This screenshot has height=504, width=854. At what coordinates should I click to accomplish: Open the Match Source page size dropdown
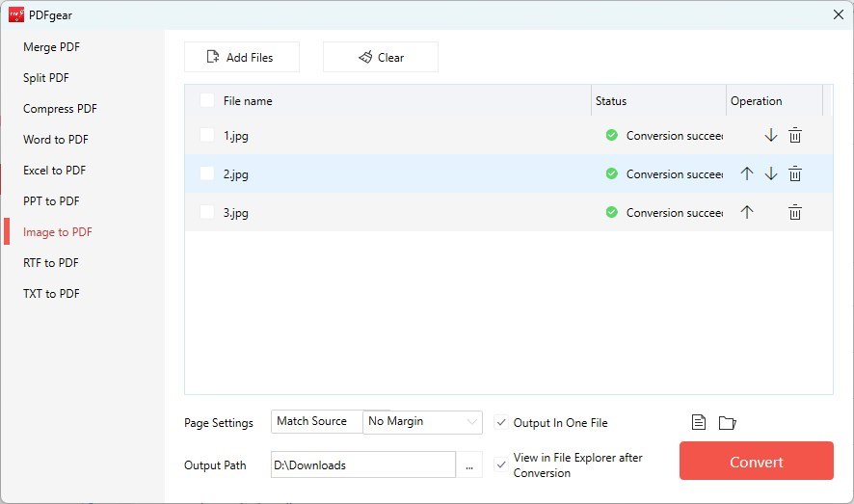(x=317, y=422)
